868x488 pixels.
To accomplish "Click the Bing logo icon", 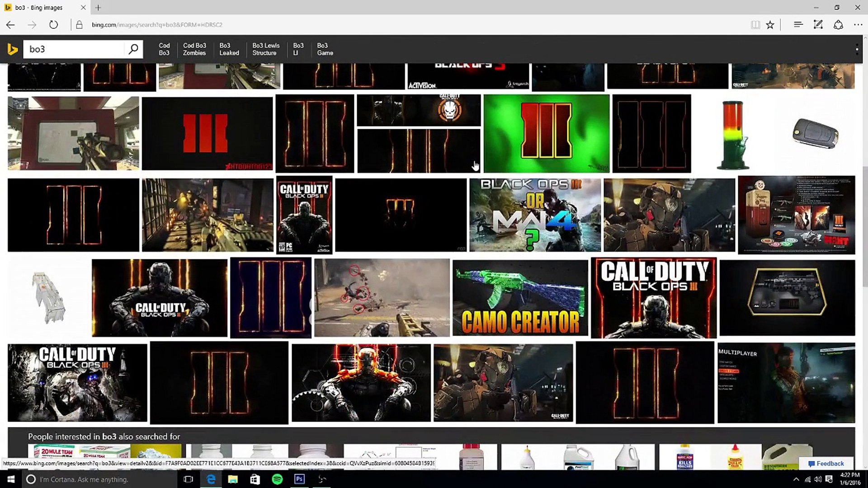I will coord(13,49).
